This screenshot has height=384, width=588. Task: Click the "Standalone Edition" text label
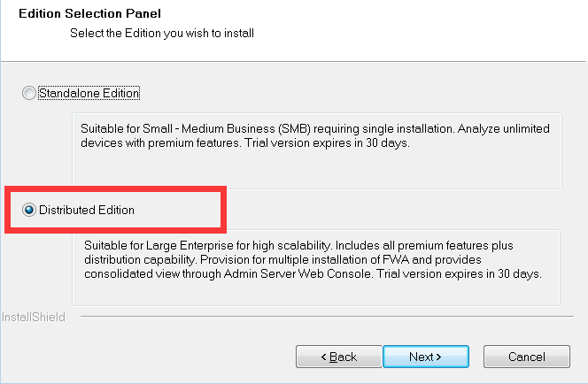point(89,93)
